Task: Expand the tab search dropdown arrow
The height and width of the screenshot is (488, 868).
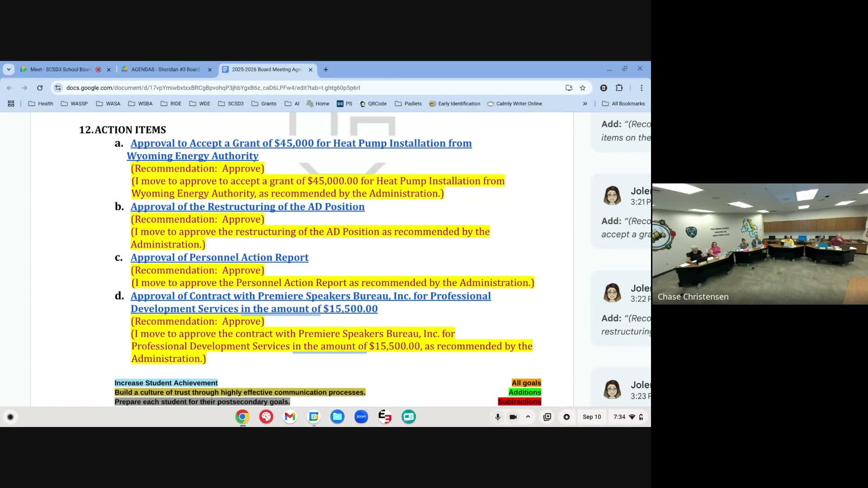Action: tap(9, 69)
